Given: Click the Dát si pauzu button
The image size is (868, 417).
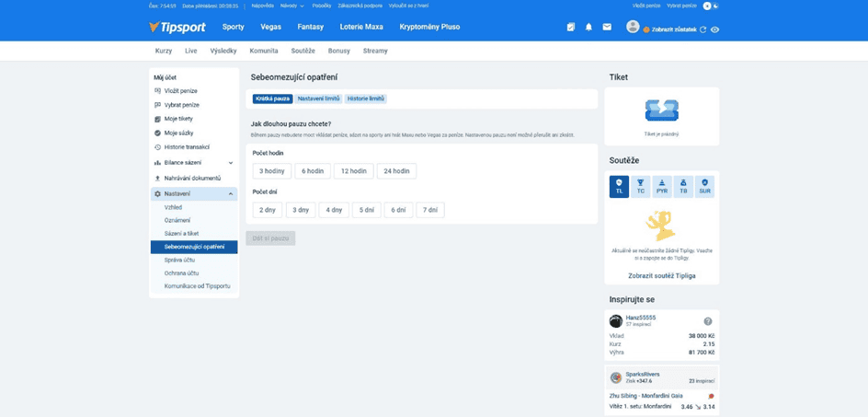Looking at the screenshot, I should pos(270,238).
